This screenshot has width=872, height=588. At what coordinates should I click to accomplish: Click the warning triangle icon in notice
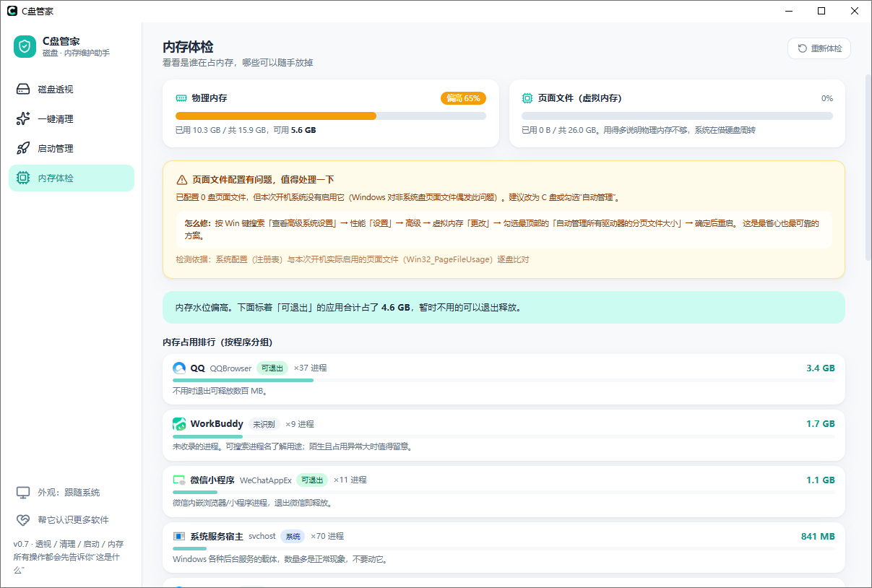click(x=182, y=179)
